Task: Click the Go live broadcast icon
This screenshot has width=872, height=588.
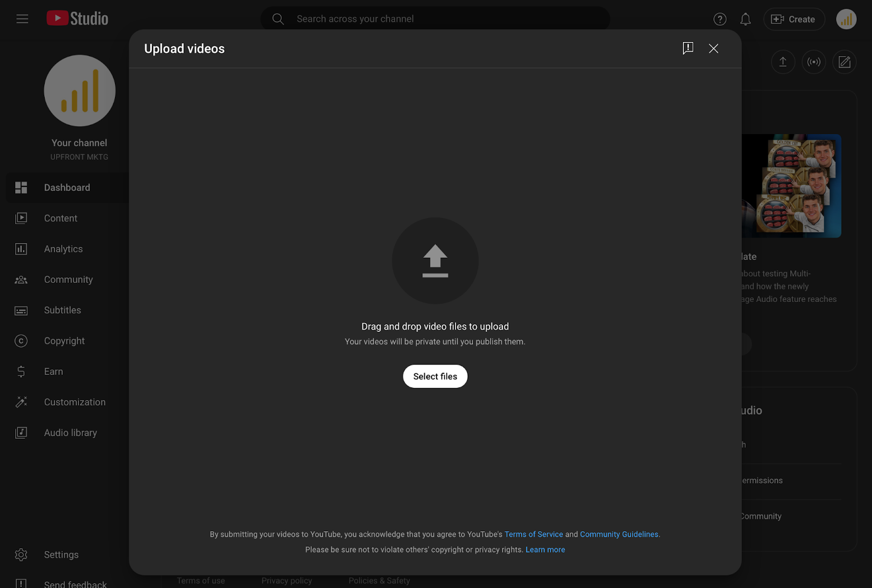Action: click(x=814, y=62)
